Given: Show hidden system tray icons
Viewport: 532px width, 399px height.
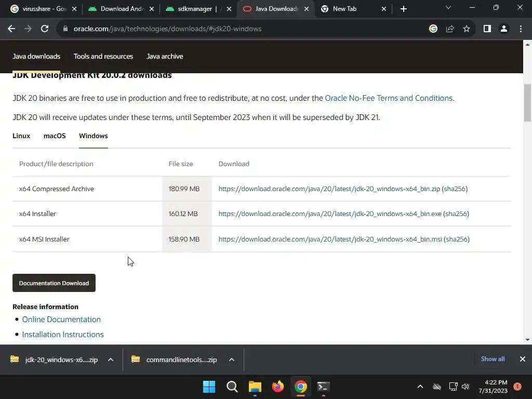Looking at the screenshot, I should pos(420,387).
